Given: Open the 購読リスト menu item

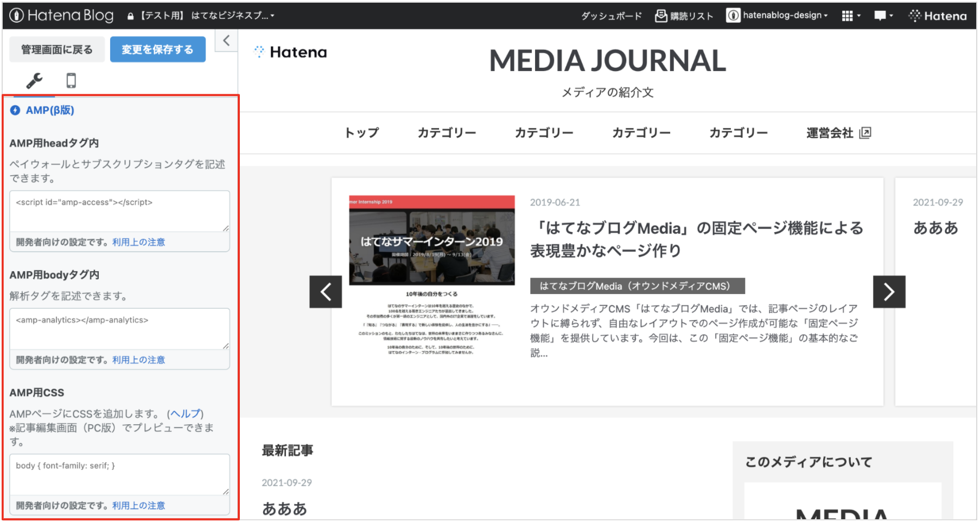Looking at the screenshot, I should click(x=684, y=16).
